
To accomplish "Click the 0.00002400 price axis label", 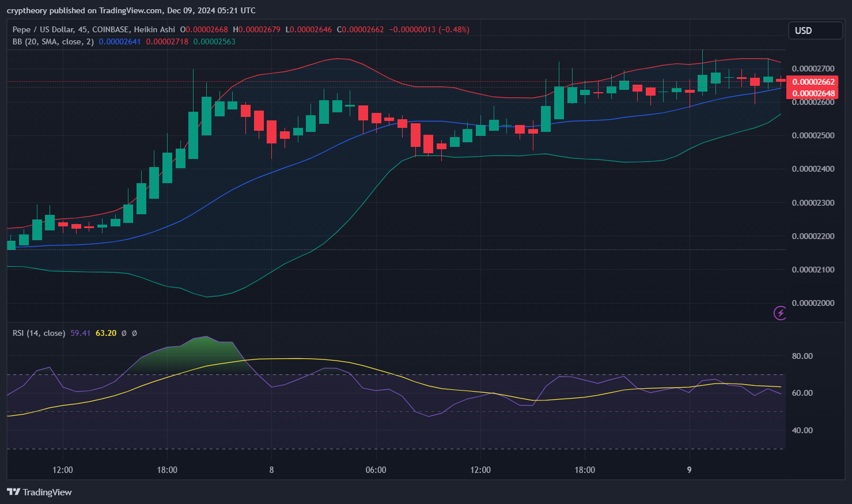I will pyautogui.click(x=813, y=169).
